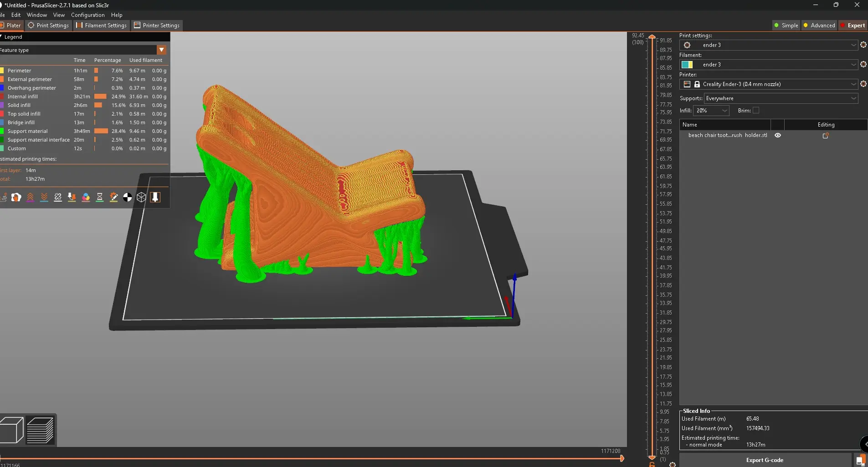The image size is (868, 467).
Task: Toggle tool marker nozzle icon
Action: pos(155,197)
